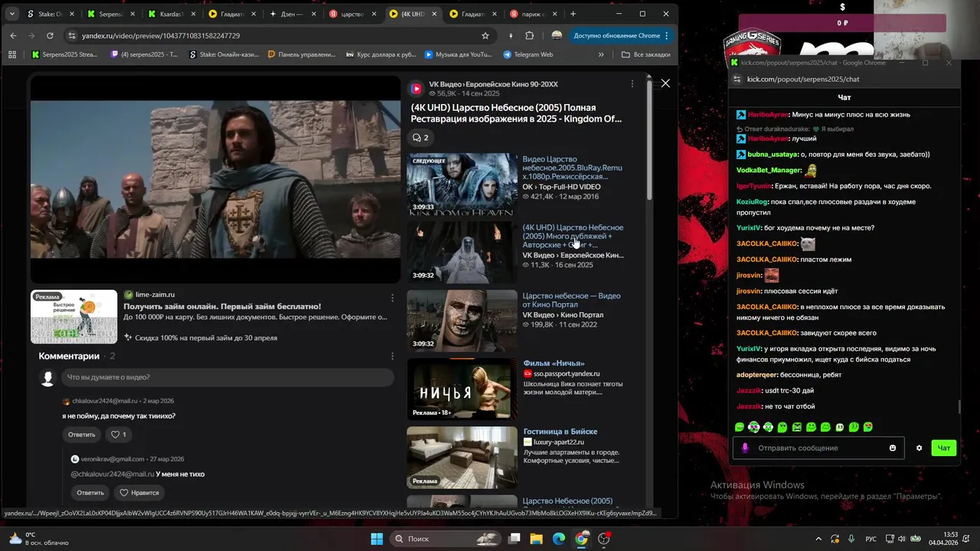Viewport: 980px width, 551px height.
Task: Close the Yandex video preview overlay
Action: [x=665, y=83]
